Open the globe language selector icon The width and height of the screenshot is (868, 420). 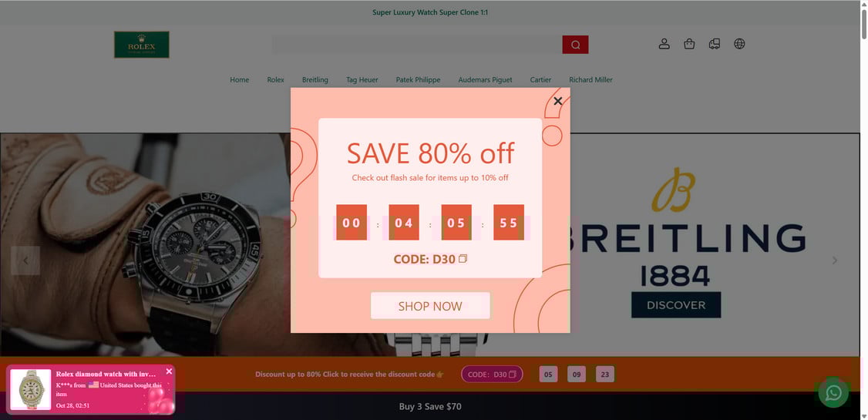739,44
